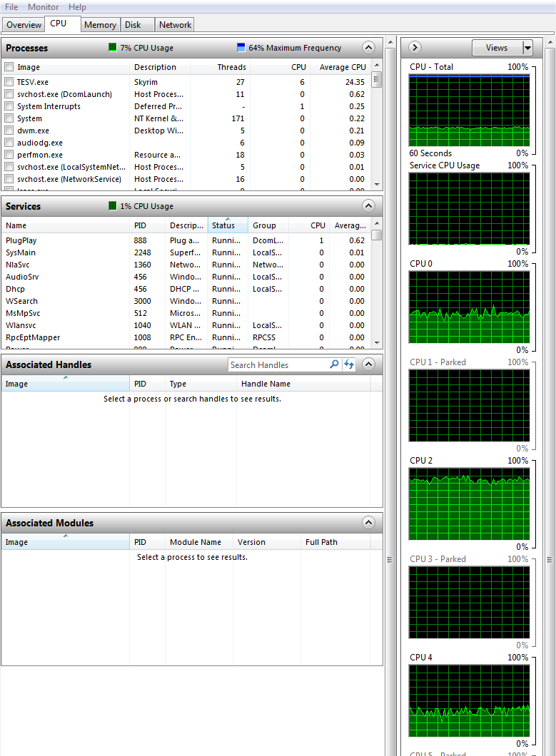Screen dimensions: 556x756
Task: Switch to the Memory tab
Action: pos(100,24)
